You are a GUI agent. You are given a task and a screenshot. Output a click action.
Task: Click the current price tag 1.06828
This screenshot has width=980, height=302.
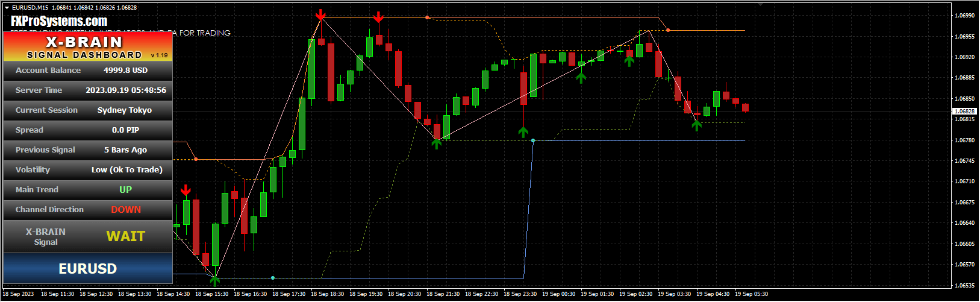click(964, 112)
